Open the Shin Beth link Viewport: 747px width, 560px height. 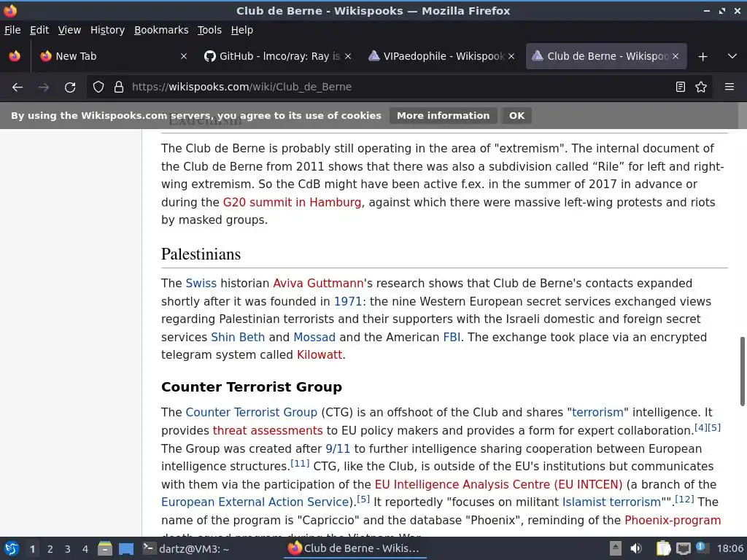click(238, 337)
